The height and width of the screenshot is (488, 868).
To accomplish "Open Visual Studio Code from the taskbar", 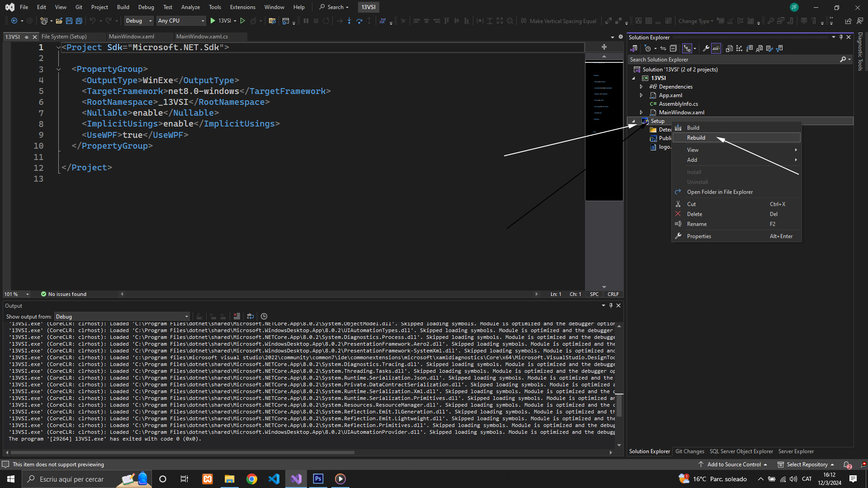I will coord(274,479).
